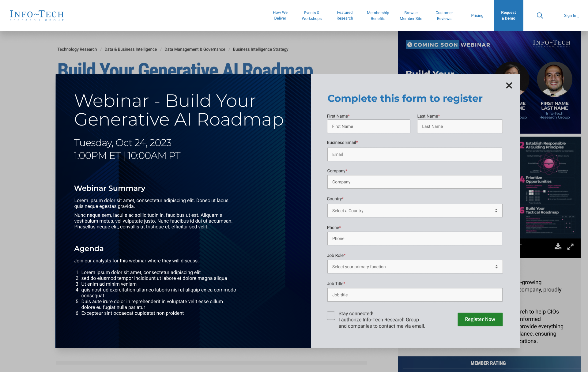
Task: Click agenda item 'Excepteur sint occaecat cupidatat non proident'
Action: click(133, 313)
